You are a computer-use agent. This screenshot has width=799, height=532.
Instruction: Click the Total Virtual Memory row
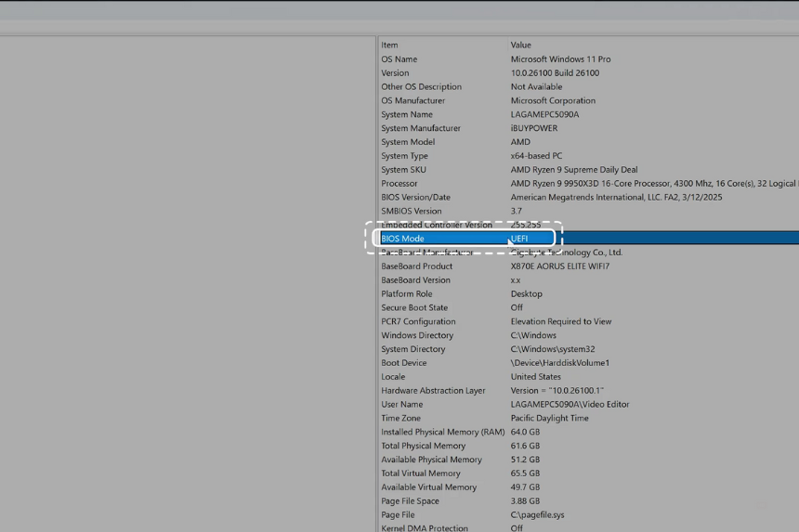(x=420, y=474)
